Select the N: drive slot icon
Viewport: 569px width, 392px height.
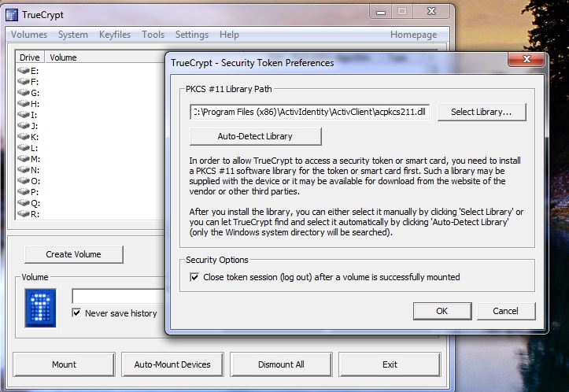coord(24,169)
